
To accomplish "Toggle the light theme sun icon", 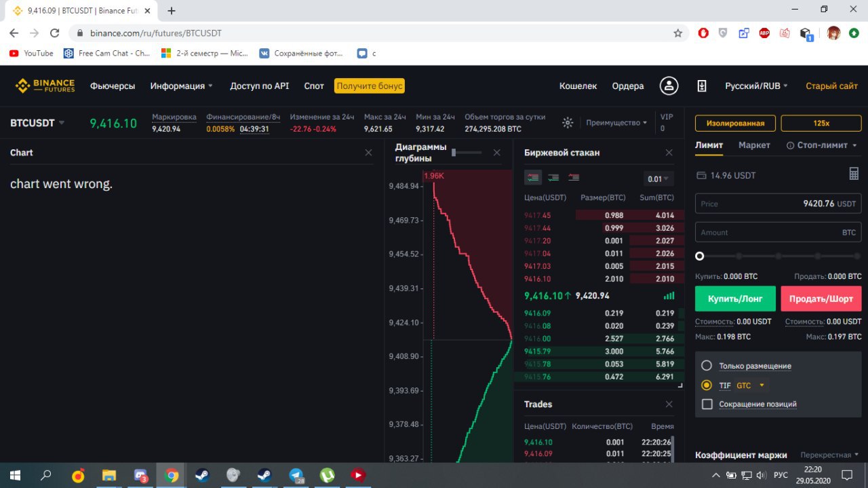I will point(568,123).
